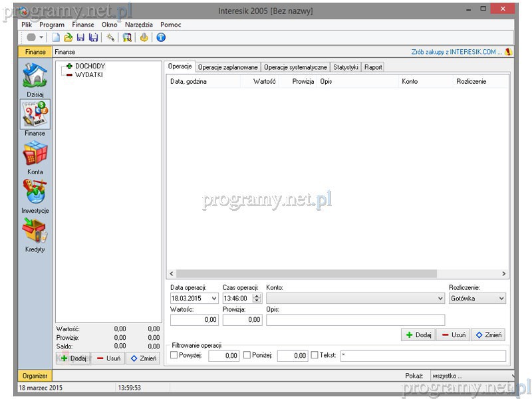Click the open file folder icon
Viewport: 532px width, 399px height.
pos(68,38)
